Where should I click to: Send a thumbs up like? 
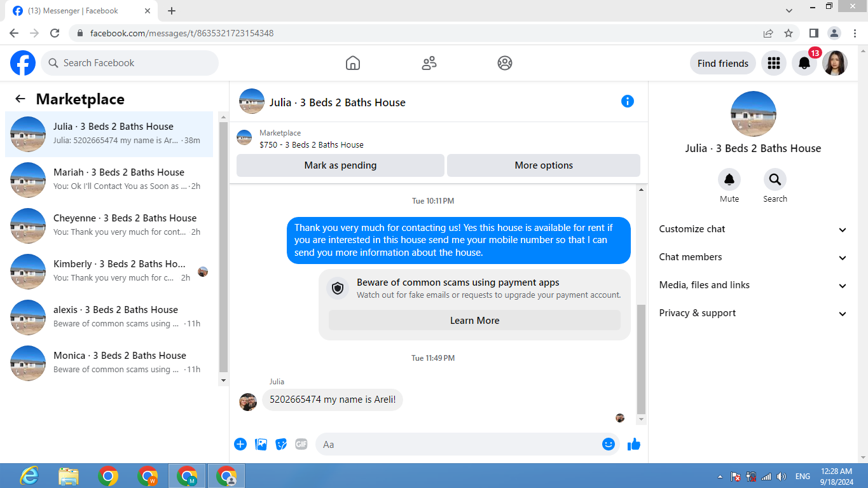click(x=633, y=444)
